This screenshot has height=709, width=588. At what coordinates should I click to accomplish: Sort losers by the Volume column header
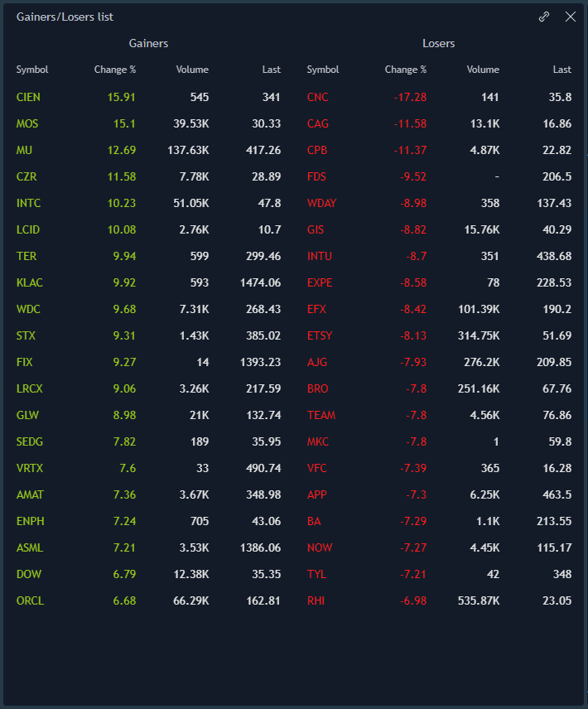pyautogui.click(x=483, y=70)
